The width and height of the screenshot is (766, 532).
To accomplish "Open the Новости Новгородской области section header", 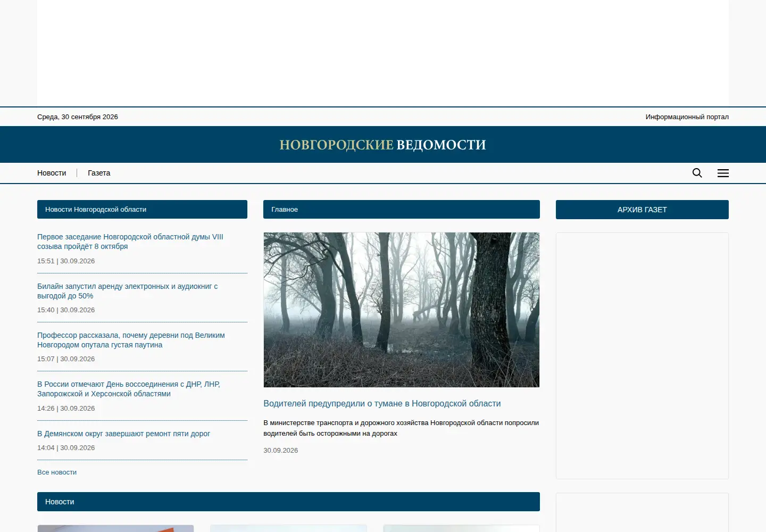I will [142, 209].
